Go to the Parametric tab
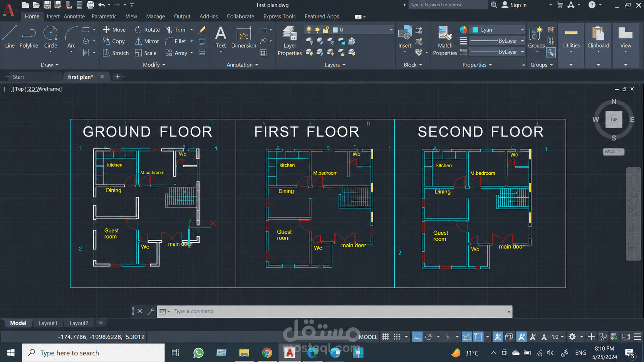The width and height of the screenshot is (644, 362). coord(104,16)
